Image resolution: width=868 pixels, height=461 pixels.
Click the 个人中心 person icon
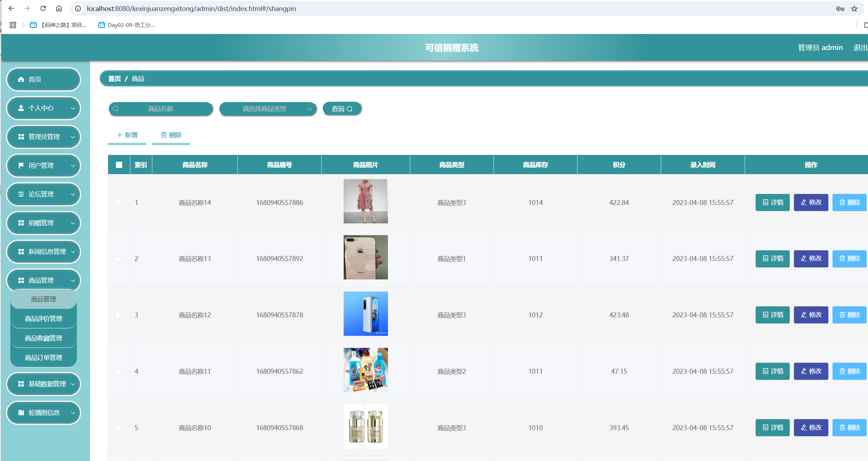click(21, 108)
